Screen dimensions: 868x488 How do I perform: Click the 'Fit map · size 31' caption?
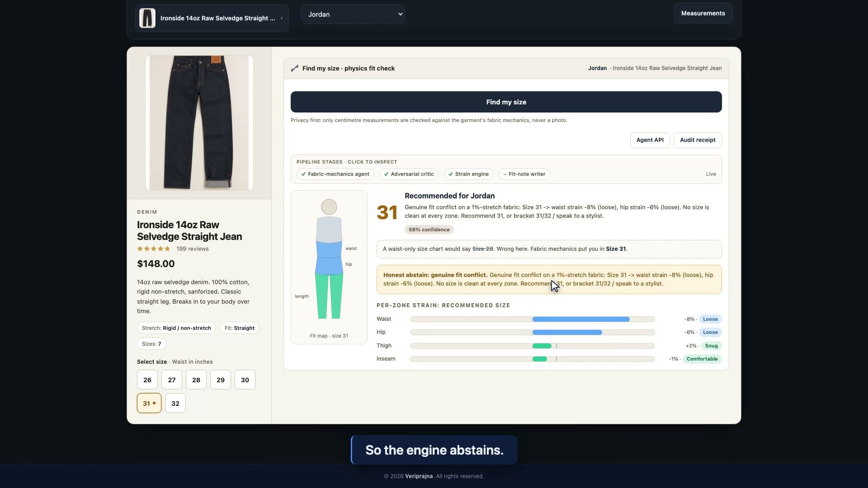coord(329,336)
